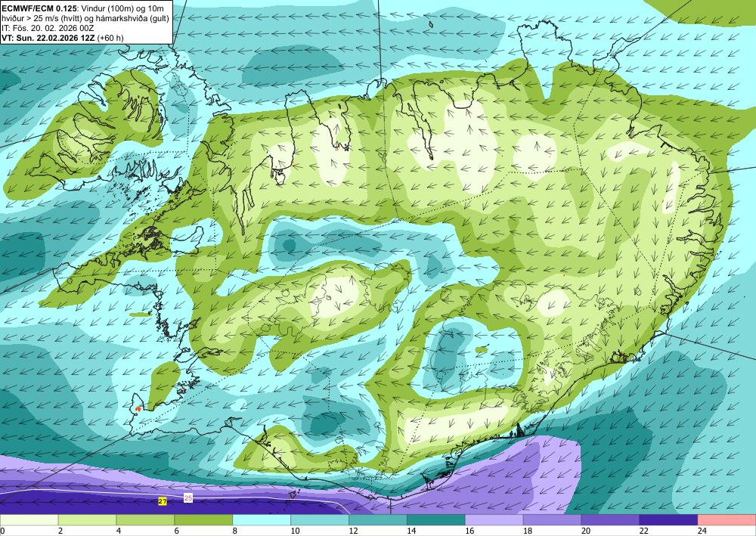The image size is (756, 536).
Task: Click the dark indigo 22–24 legend swatch
Action: click(x=668, y=519)
